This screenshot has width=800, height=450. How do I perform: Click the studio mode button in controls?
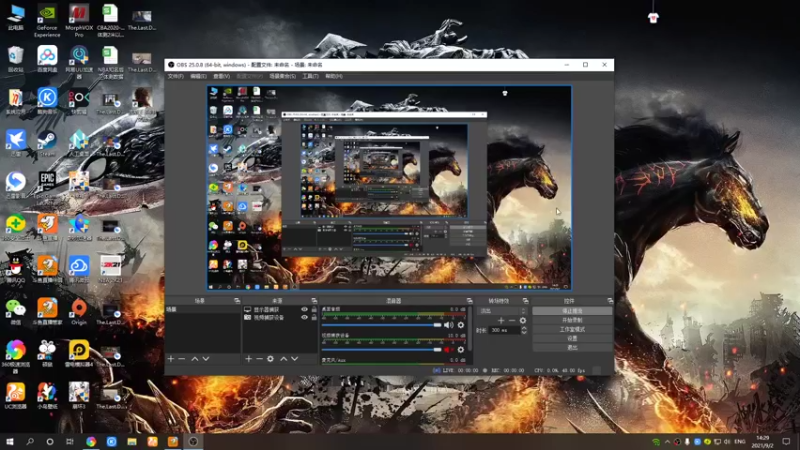572,329
